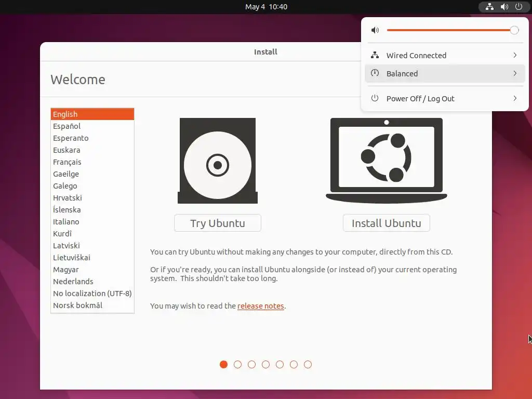Choose Power Off / Log Out entry
Screen dimensions: 532x399
click(x=445, y=98)
